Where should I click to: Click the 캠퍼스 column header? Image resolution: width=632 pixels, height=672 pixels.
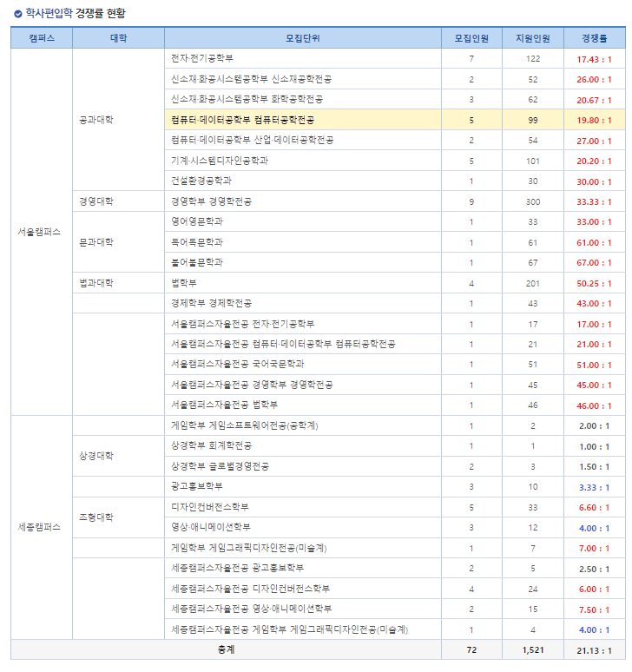[42, 38]
